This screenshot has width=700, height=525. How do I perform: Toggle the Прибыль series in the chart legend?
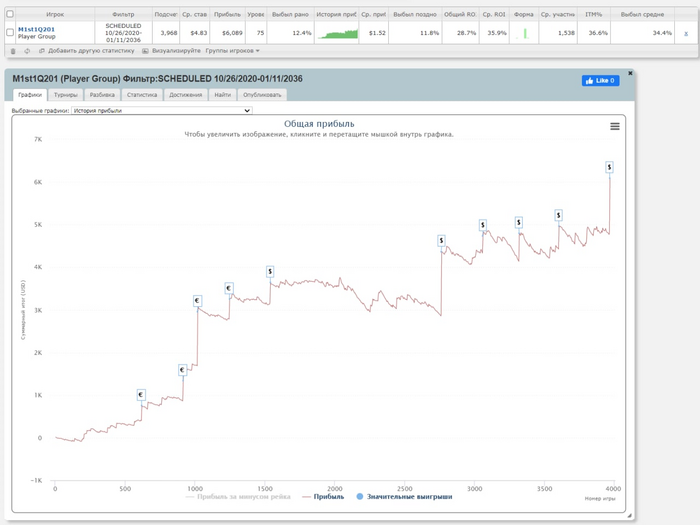click(323, 496)
